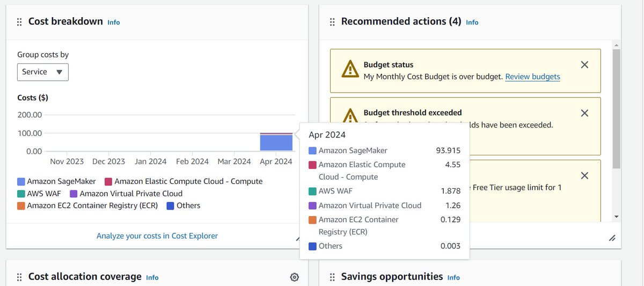Click the Budget status warning icon
The image size is (644, 286).
350,69
